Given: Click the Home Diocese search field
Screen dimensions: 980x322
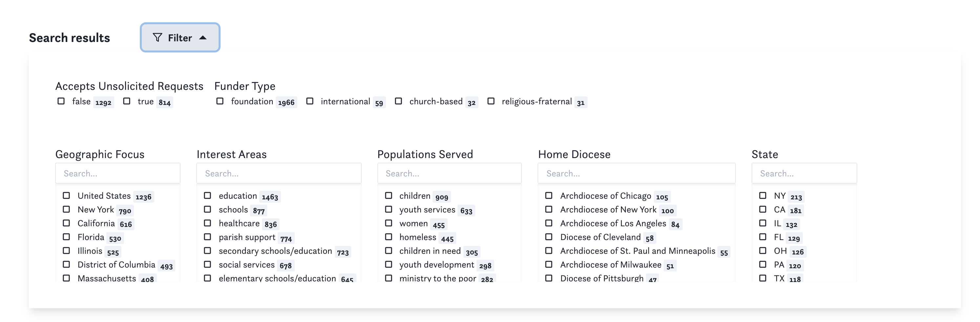Looking at the screenshot, I should [636, 173].
